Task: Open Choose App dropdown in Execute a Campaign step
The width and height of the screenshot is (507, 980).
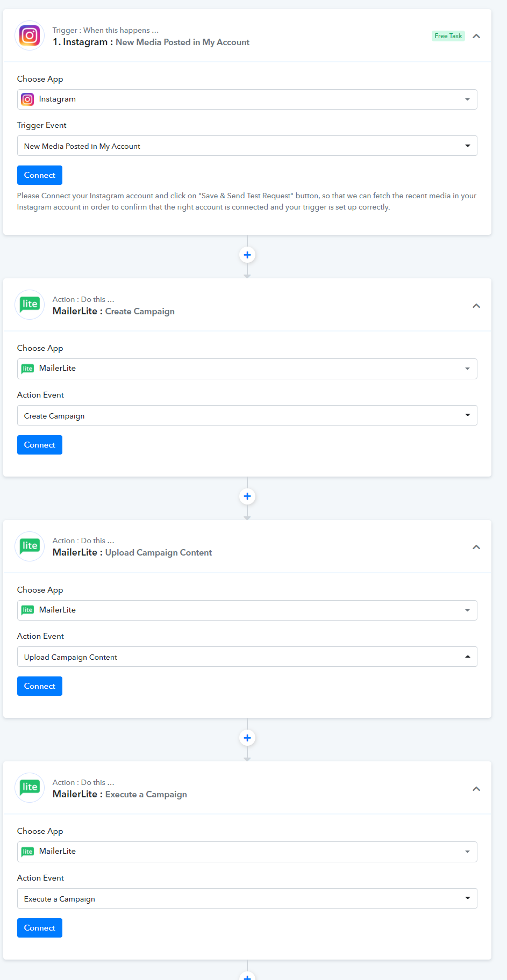Action: click(247, 852)
